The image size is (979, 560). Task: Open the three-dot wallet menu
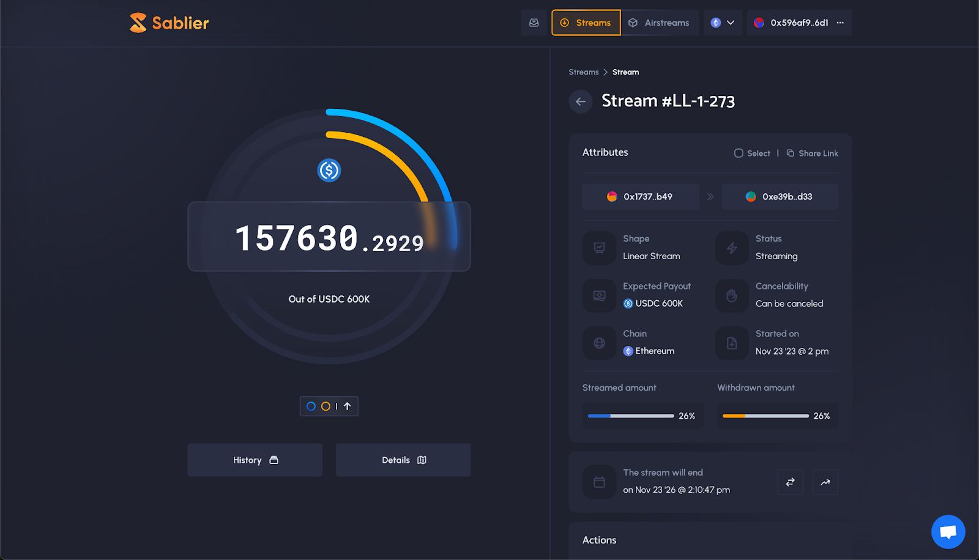[841, 23]
